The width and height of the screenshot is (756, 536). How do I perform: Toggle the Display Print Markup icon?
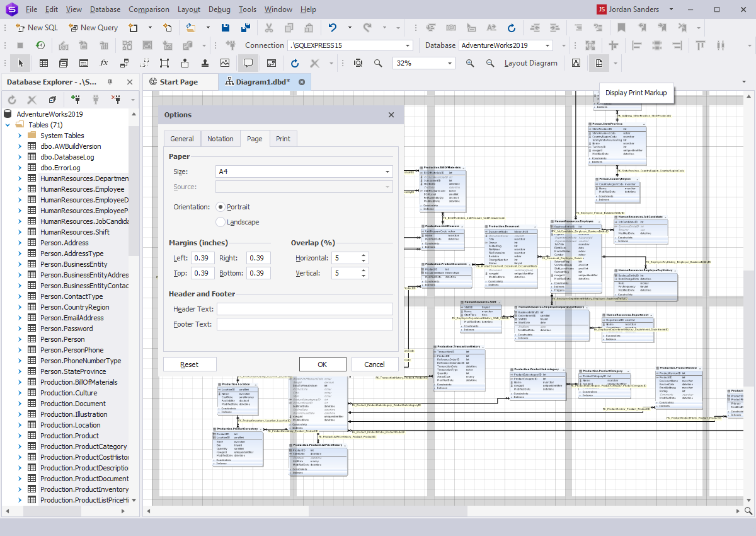[x=598, y=63]
